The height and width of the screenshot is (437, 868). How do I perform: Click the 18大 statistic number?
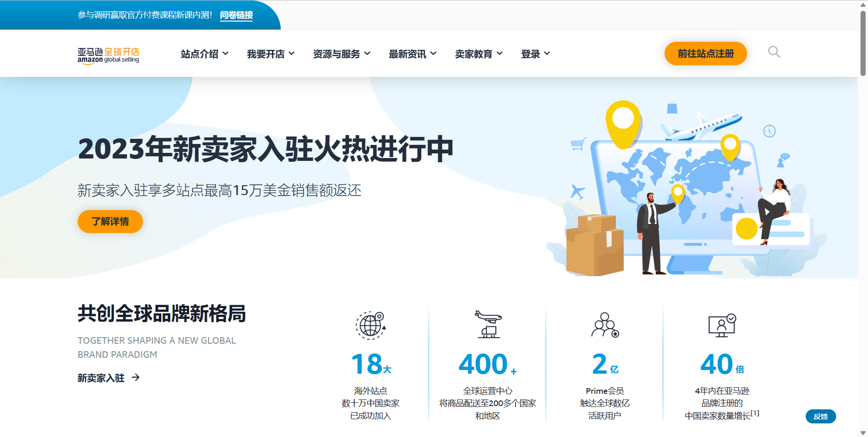pyautogui.click(x=371, y=364)
